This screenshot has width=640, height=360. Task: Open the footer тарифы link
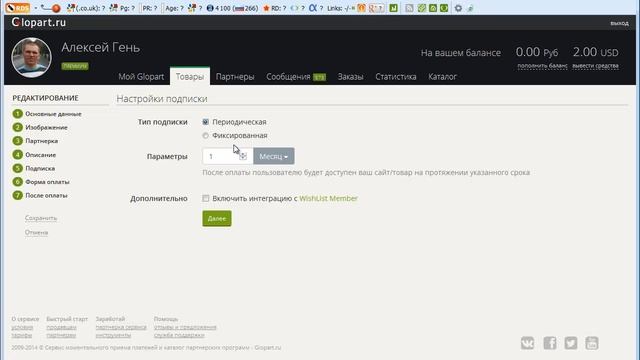point(22,335)
